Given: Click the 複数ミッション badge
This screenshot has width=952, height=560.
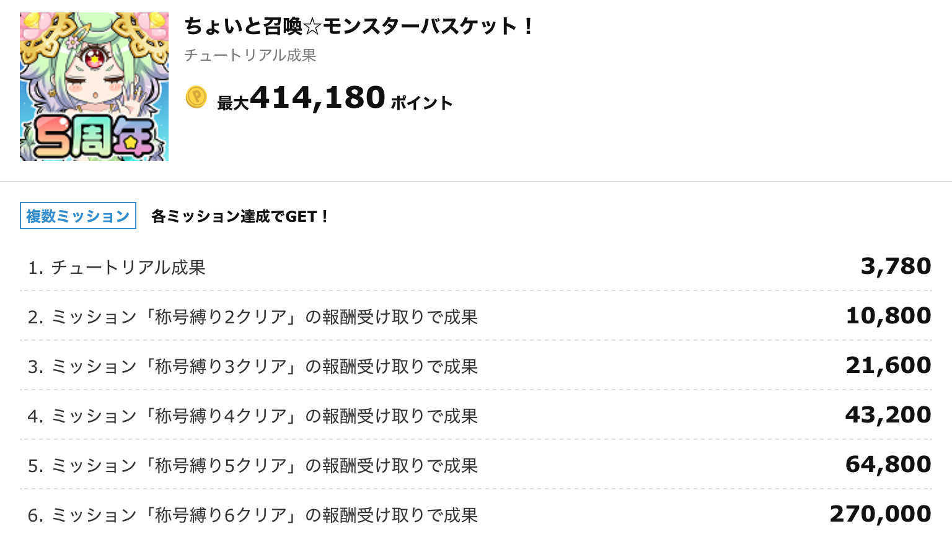Looking at the screenshot, I should [x=78, y=216].
